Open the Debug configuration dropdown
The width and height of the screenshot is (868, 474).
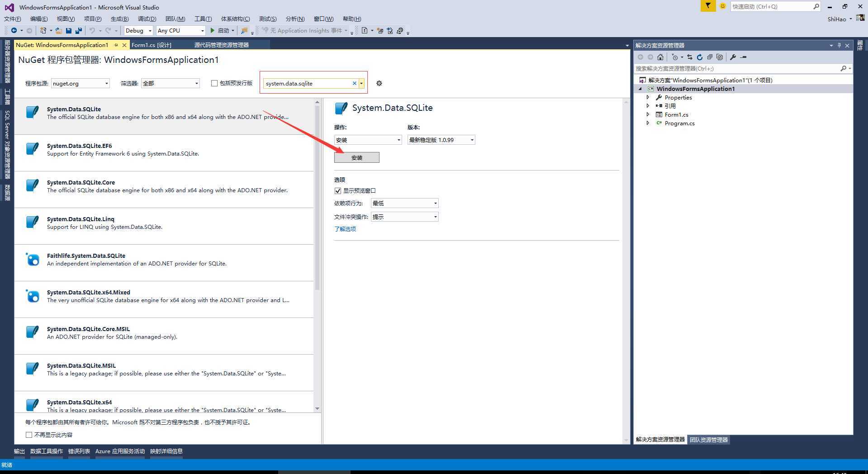click(138, 30)
